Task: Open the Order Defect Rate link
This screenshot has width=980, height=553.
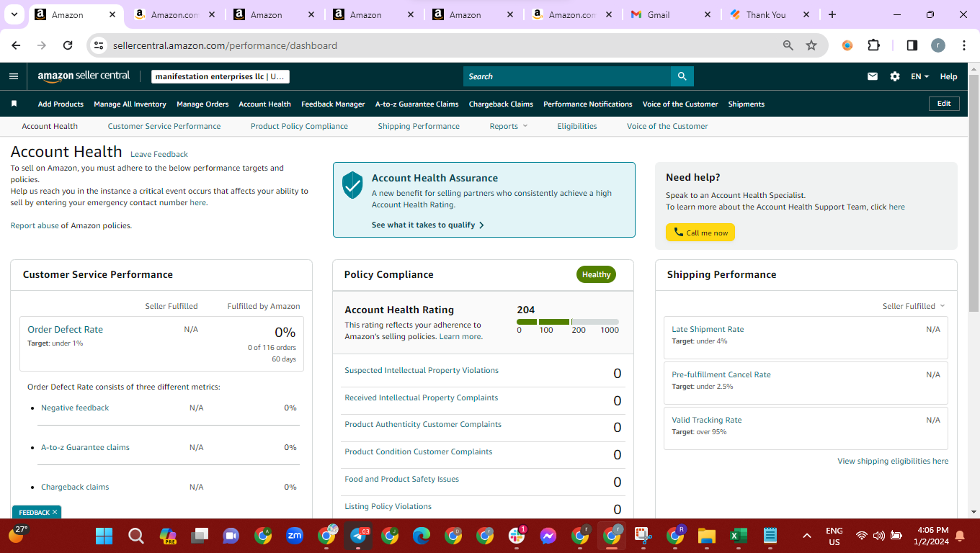Action: tap(65, 329)
